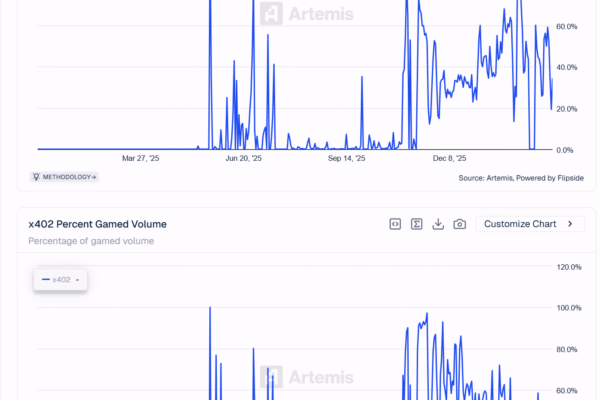This screenshot has width=600, height=400.
Task: Click blue x402 line swatch in legend
Action: pyautogui.click(x=45, y=280)
